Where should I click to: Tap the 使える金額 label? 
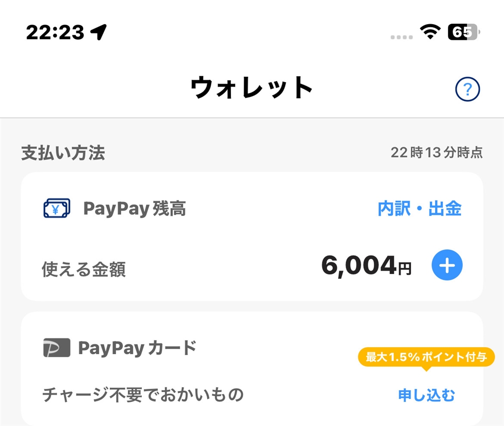(84, 270)
